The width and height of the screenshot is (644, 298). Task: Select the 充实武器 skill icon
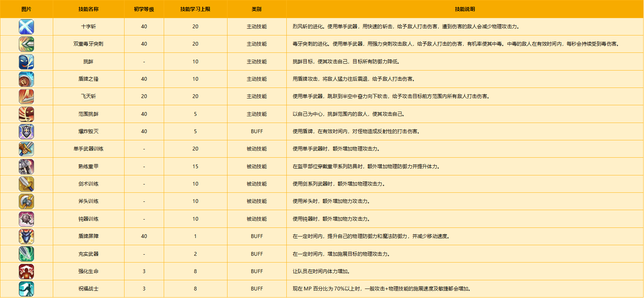pyautogui.click(x=26, y=254)
